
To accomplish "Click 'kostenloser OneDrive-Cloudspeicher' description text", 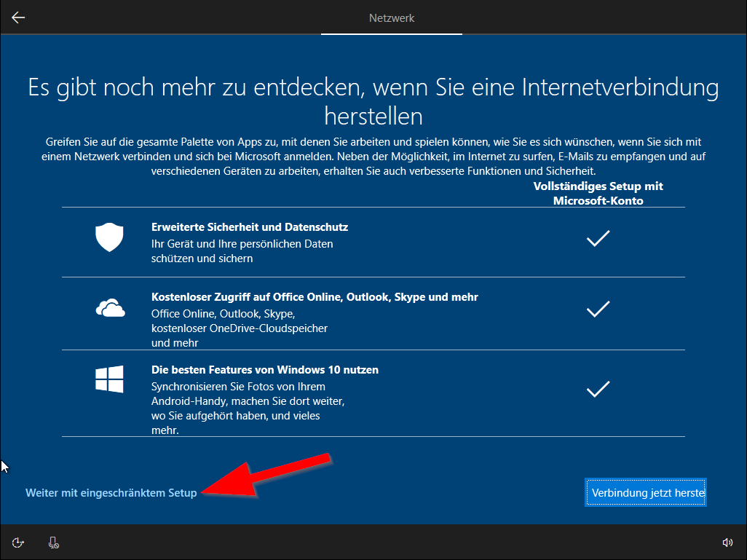I will pos(239,328).
